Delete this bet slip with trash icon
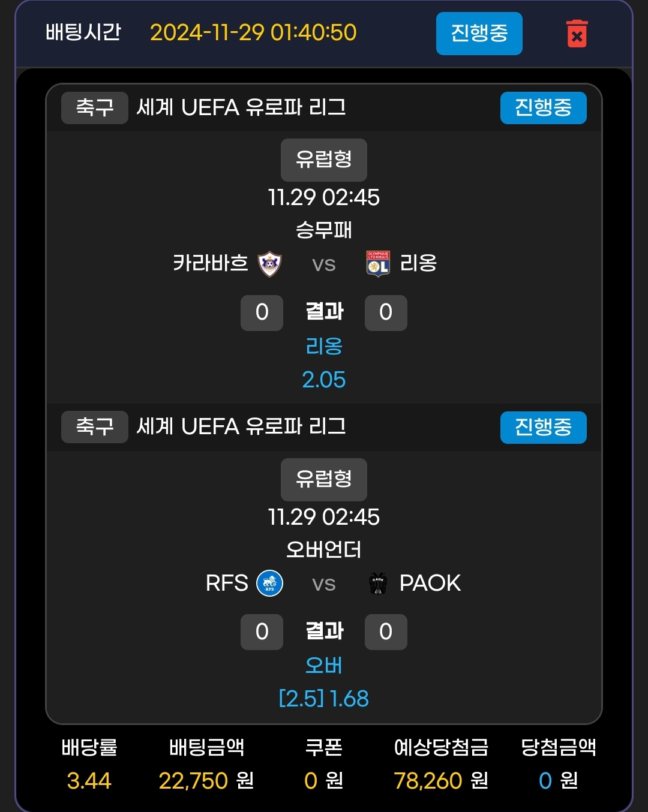Screen dimensions: 648x812 point(577,34)
